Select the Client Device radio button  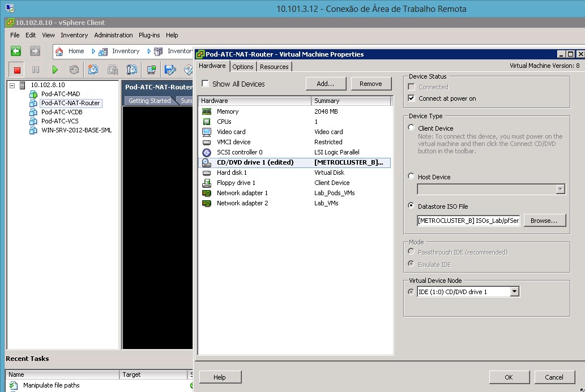point(411,128)
